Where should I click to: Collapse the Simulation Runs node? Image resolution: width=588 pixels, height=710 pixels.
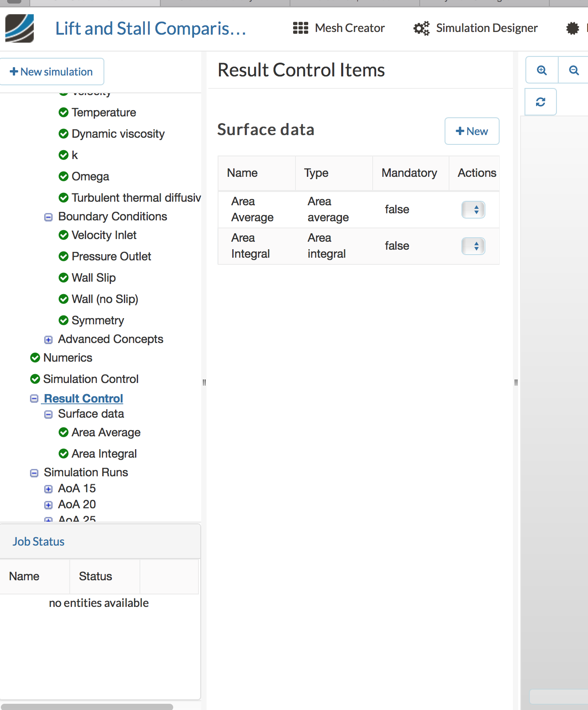coord(34,473)
